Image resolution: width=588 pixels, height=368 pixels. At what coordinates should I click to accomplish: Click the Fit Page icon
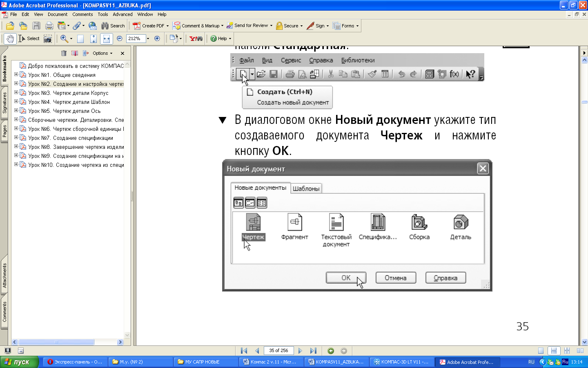tap(94, 38)
